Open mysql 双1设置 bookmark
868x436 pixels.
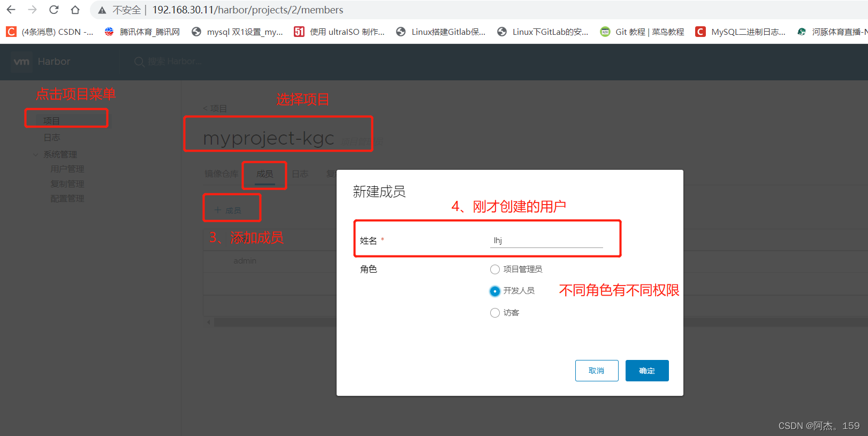point(238,32)
